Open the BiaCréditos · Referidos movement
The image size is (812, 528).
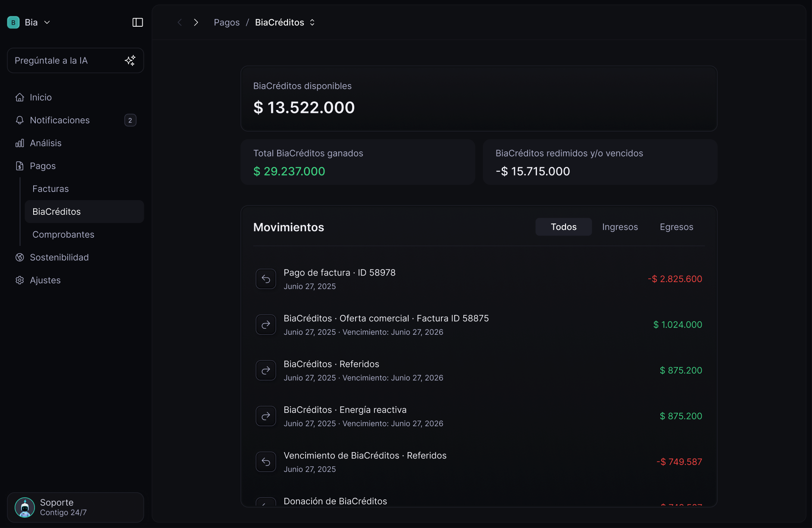click(x=479, y=371)
